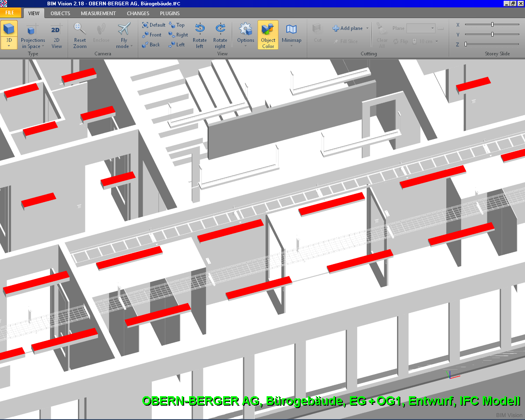Toggle Object Color mode
525x420 pixels.
268,35
